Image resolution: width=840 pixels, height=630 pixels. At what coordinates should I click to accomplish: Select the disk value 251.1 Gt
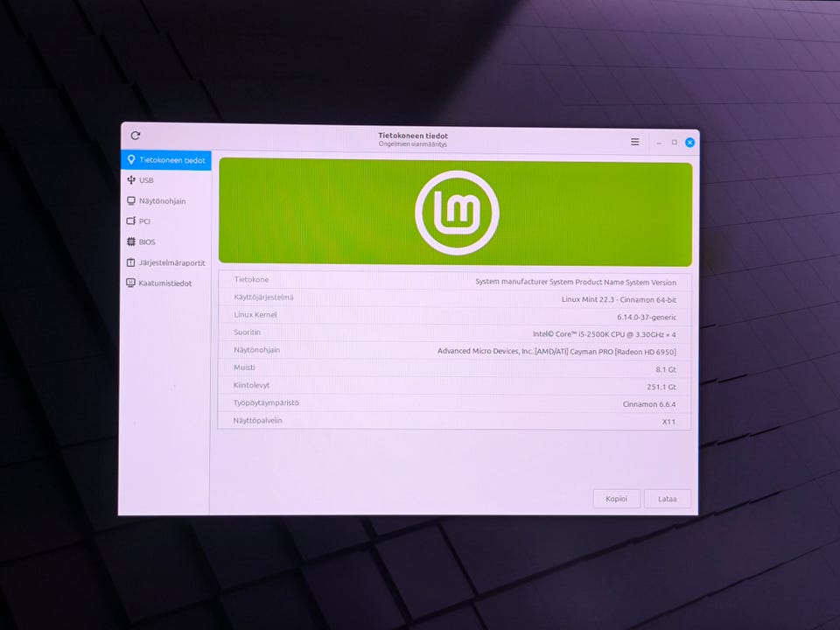pos(661,387)
